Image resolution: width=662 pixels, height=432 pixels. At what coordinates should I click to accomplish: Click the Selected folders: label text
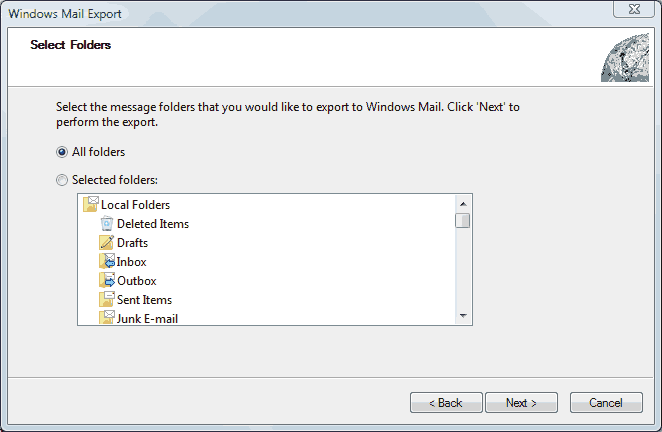115,180
